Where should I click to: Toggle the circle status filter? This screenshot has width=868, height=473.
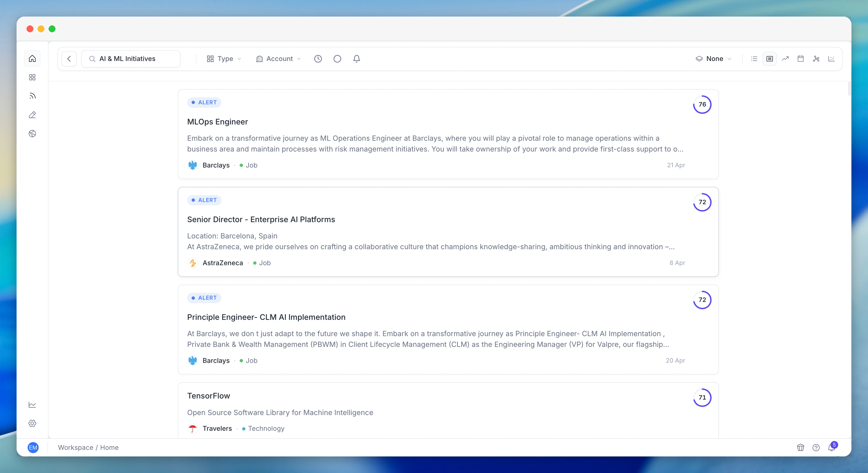coord(337,59)
